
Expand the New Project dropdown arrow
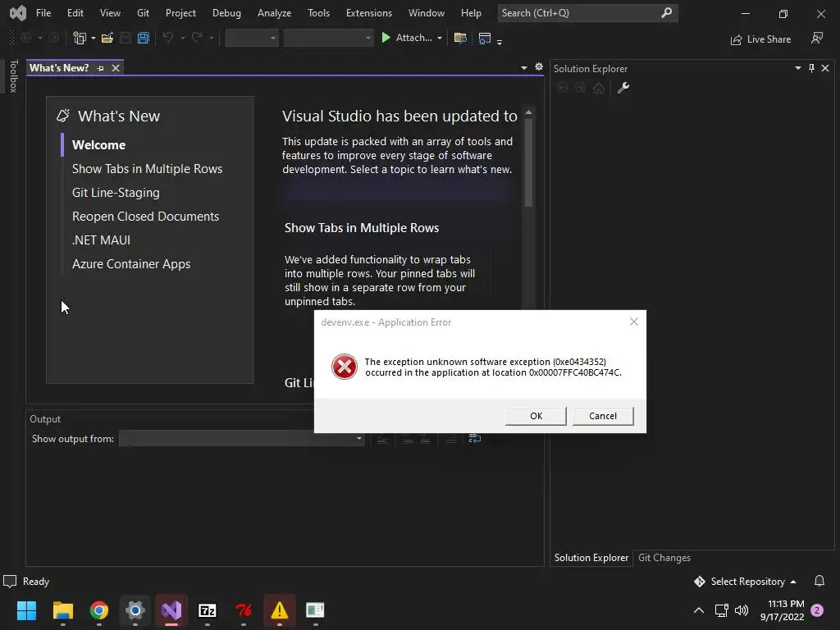click(94, 39)
